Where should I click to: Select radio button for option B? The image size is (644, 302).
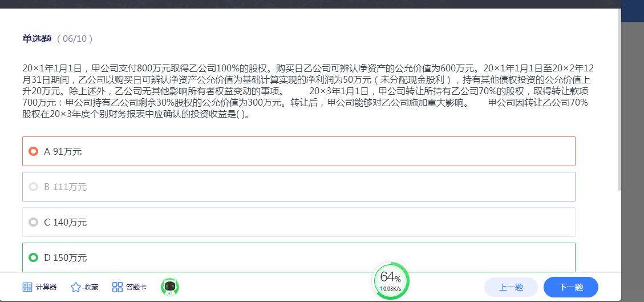pos(33,187)
